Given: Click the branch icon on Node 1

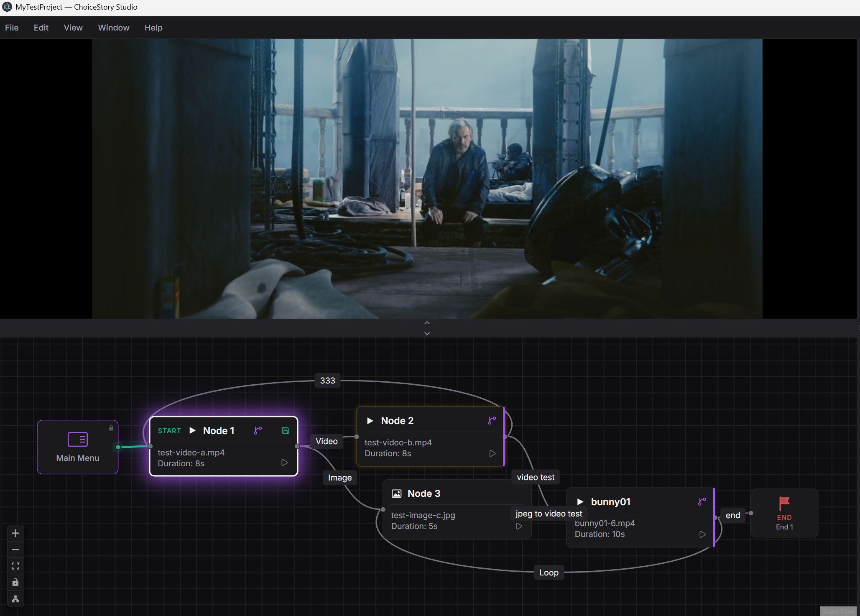Looking at the screenshot, I should [x=258, y=430].
